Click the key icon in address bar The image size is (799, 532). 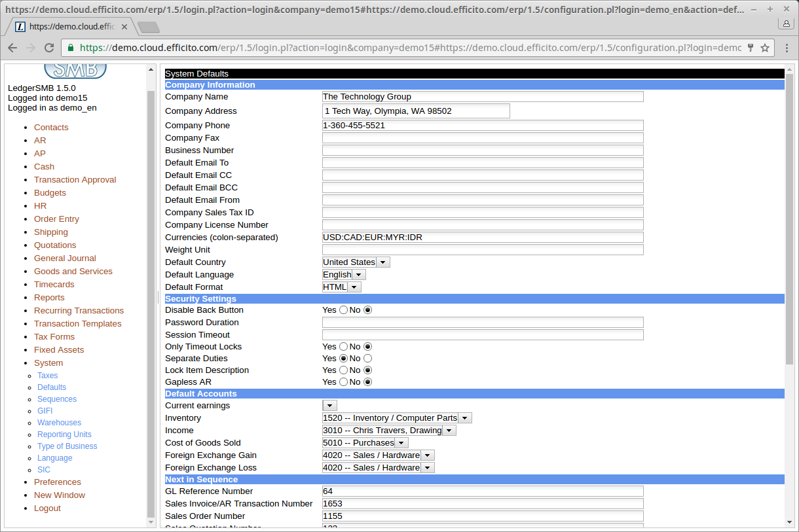coord(751,48)
